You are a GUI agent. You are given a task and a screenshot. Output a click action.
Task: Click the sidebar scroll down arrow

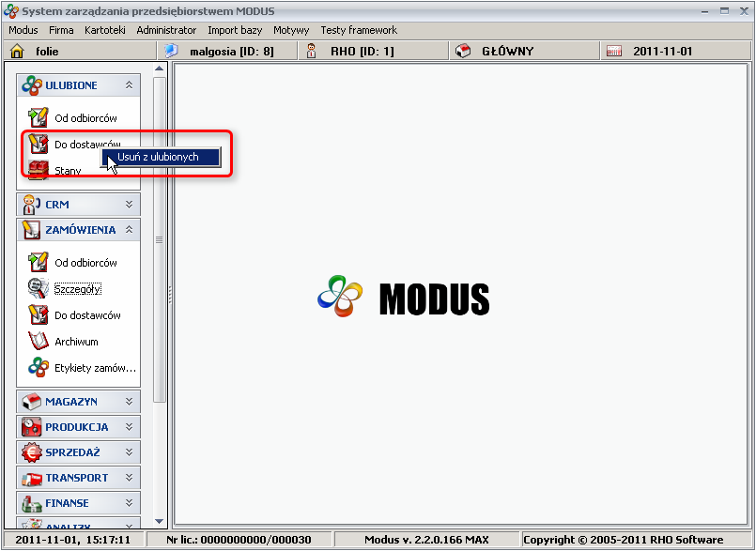160,521
